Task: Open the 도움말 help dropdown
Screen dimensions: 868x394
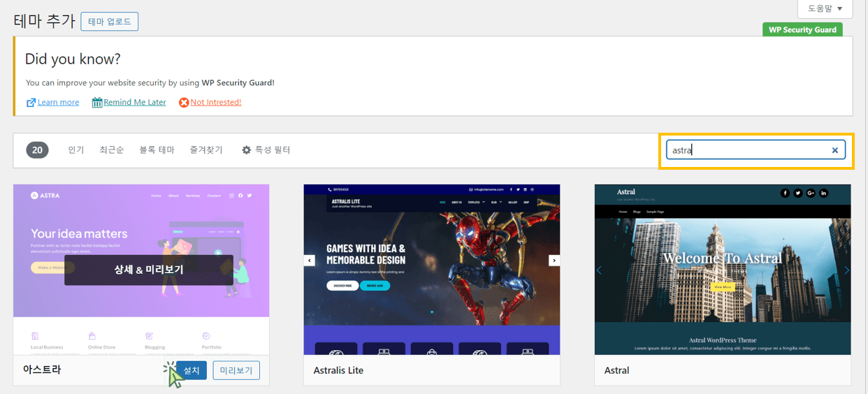Action: (x=825, y=8)
